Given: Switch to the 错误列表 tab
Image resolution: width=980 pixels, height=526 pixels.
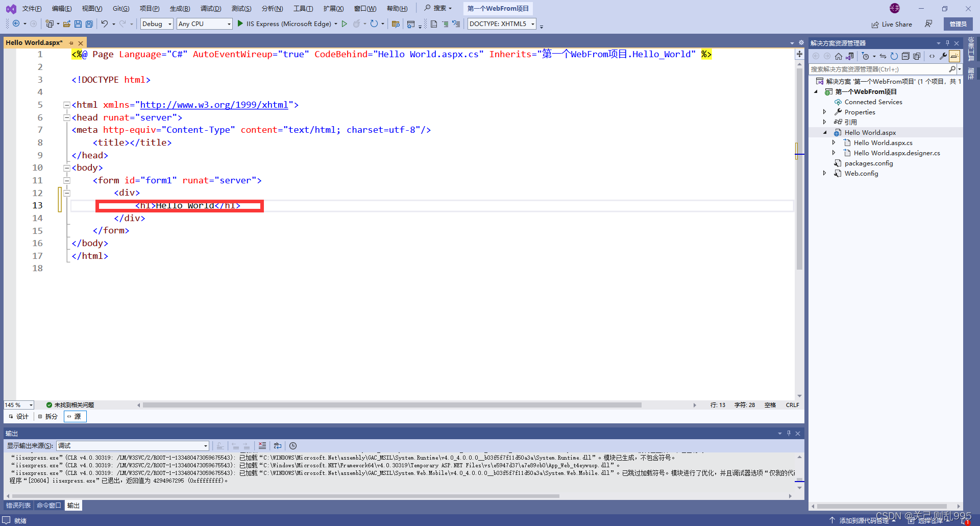Looking at the screenshot, I should pos(18,505).
